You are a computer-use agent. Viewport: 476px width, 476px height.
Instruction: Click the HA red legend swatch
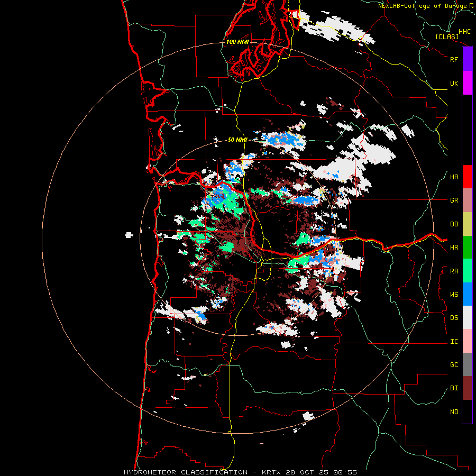point(467,177)
